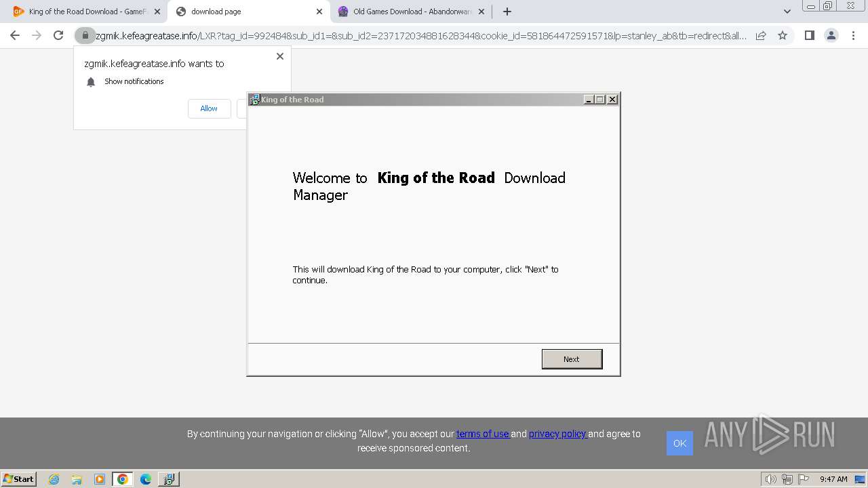Bookmark this page with the star icon
Viewport: 868px width, 488px height.
click(x=783, y=35)
